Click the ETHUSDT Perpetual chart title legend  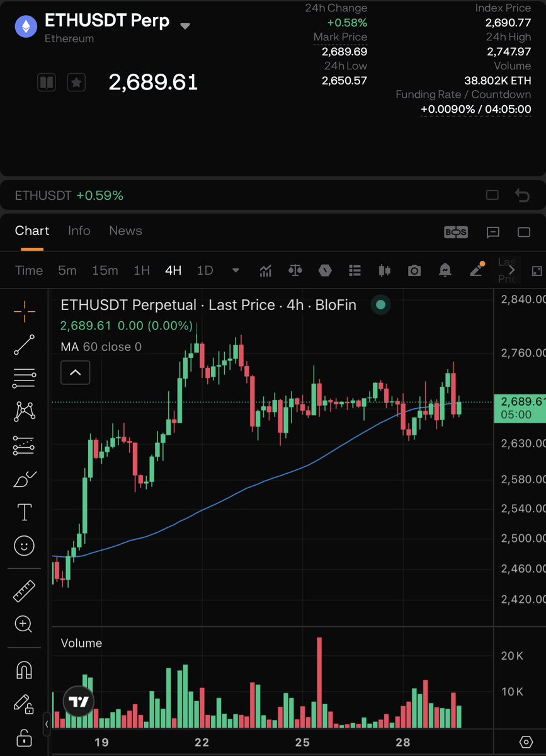tap(208, 305)
